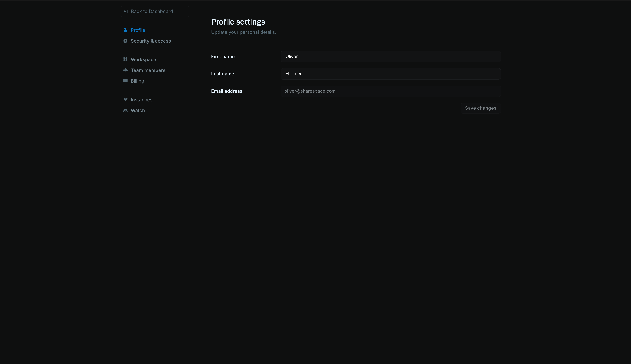Click the wifi icon next to Instances

click(125, 99)
